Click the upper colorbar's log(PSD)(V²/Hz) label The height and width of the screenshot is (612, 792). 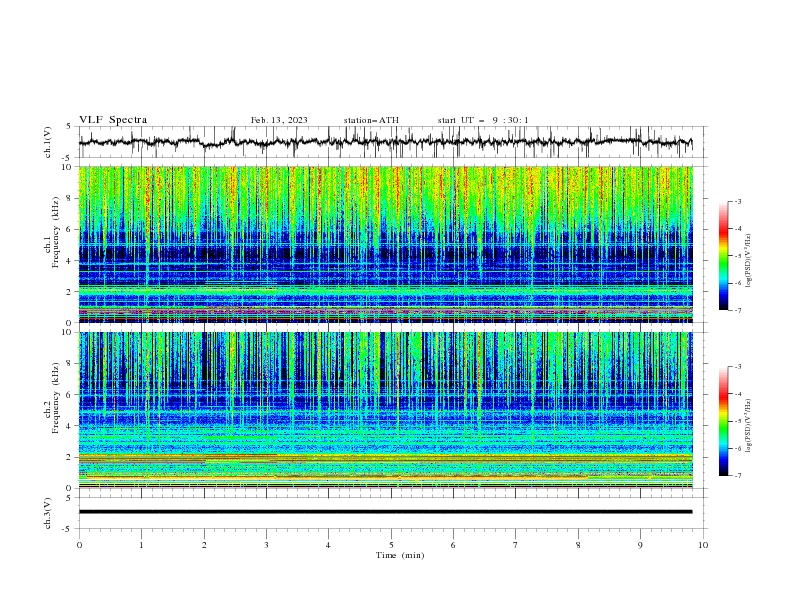pos(749,261)
